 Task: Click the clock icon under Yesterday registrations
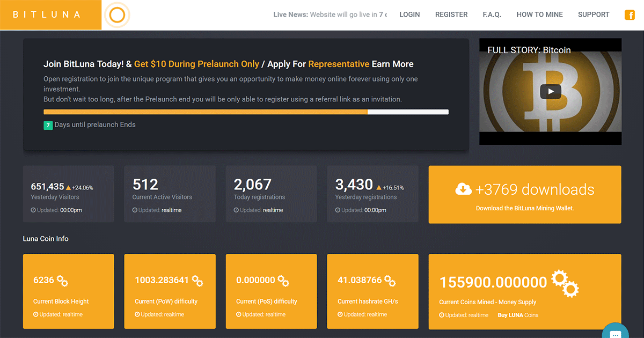338,210
